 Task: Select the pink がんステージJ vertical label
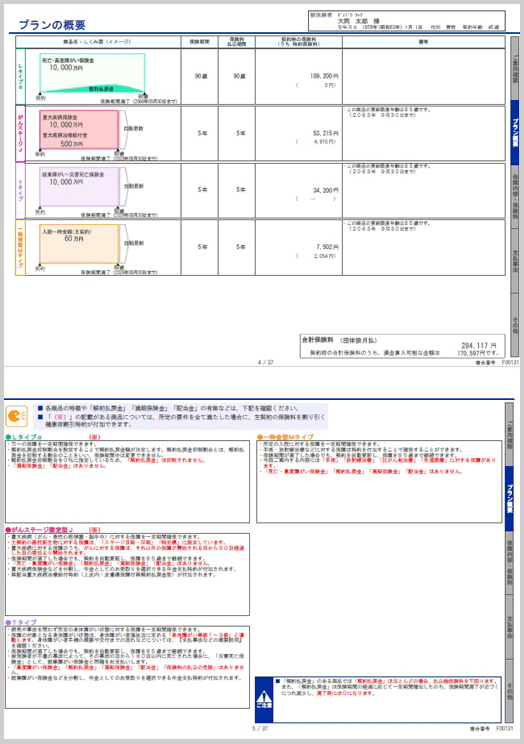[20, 133]
